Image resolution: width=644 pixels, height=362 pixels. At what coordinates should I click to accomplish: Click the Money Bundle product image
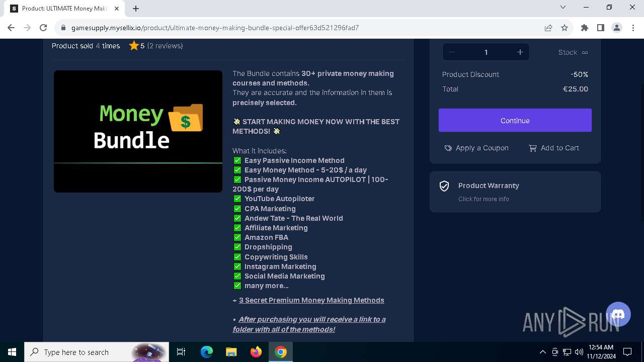coord(138,131)
